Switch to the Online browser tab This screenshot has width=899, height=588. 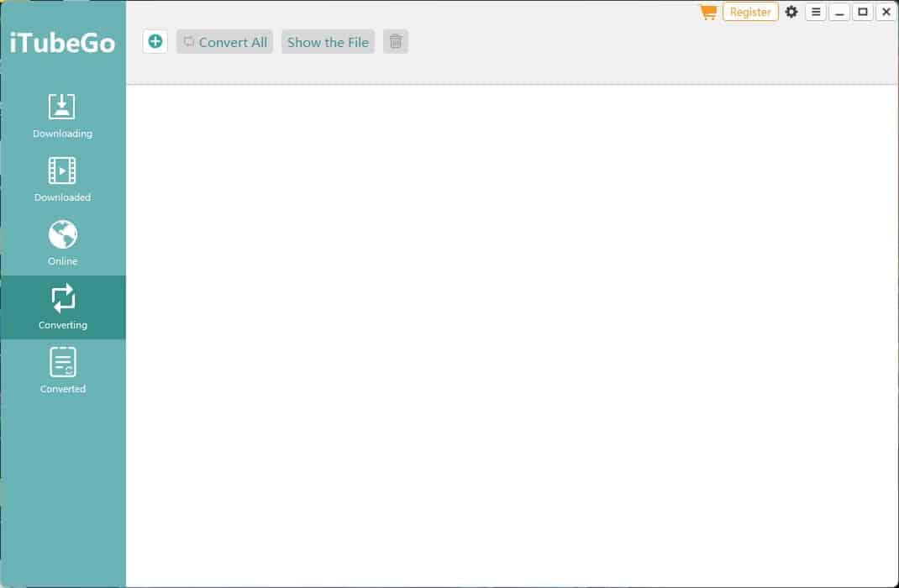(62, 244)
